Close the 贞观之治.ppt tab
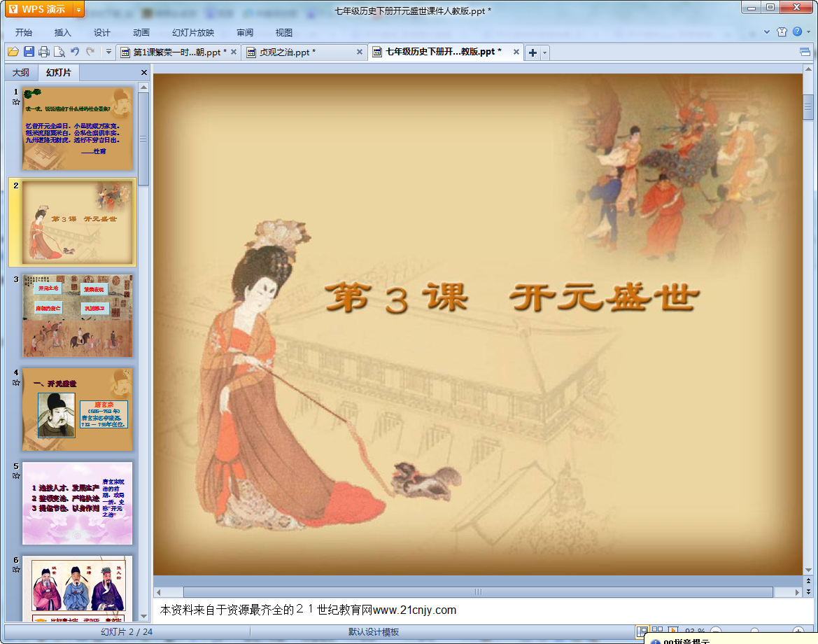 pos(360,52)
